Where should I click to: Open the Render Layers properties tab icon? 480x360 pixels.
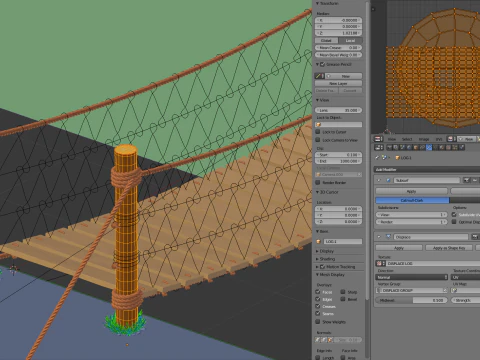(x=396, y=147)
